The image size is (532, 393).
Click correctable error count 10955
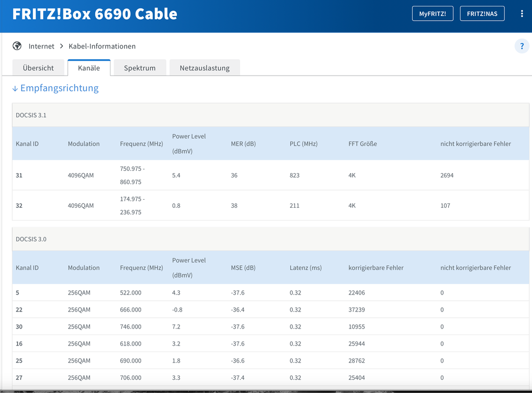357,326
